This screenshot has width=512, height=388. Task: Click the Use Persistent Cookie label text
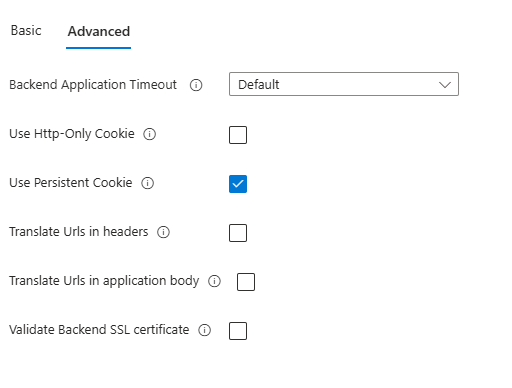(x=71, y=183)
